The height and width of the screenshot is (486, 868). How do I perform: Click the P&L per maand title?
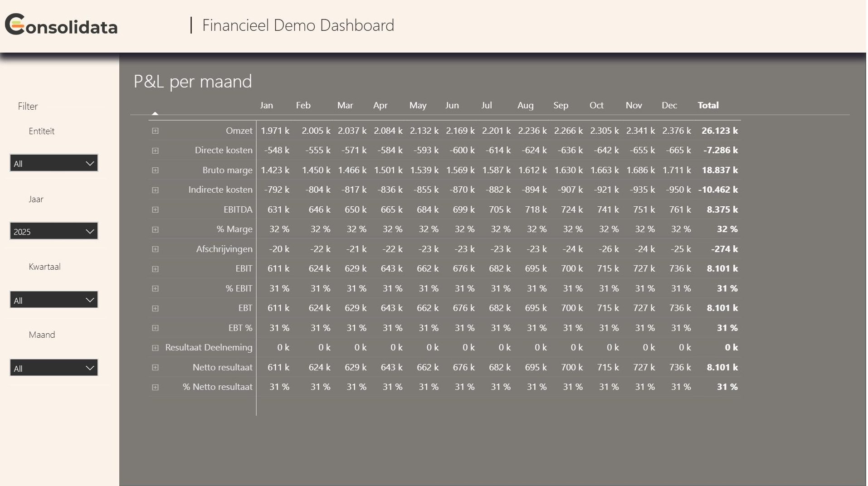point(193,82)
